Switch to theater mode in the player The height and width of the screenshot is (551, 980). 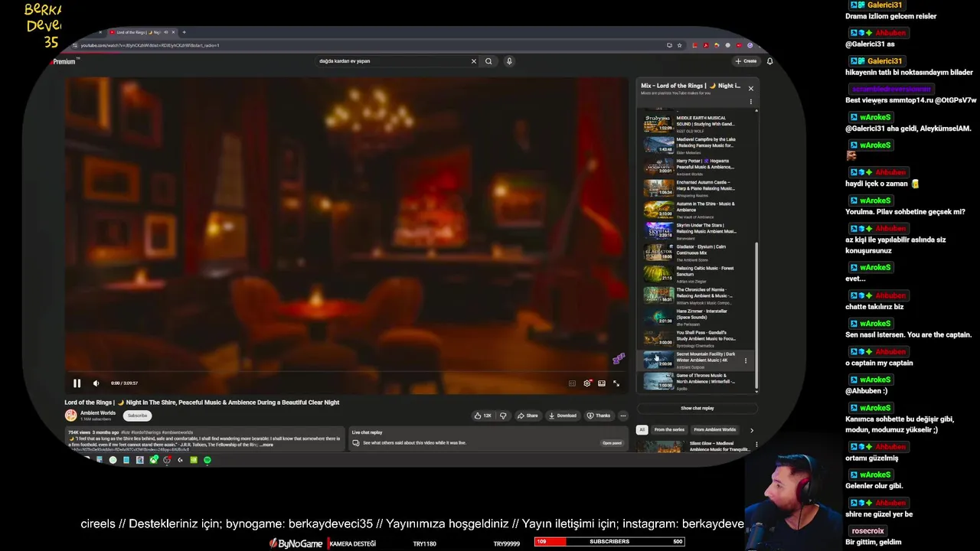coord(602,383)
